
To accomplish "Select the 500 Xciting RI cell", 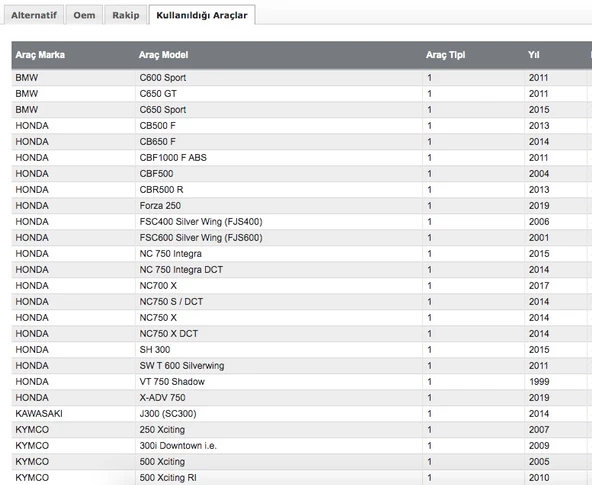I will click(279, 478).
